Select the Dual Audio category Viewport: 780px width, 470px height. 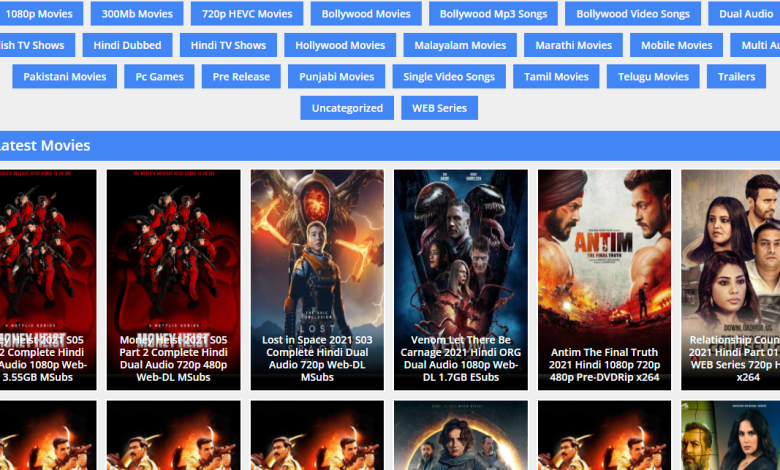pyautogui.click(x=744, y=13)
